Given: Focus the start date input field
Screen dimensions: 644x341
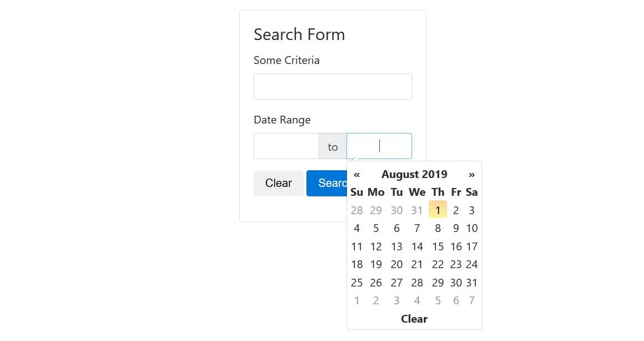Looking at the screenshot, I should [x=286, y=146].
